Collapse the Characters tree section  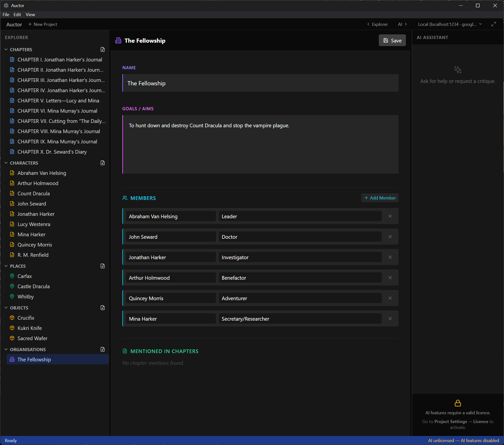[x=6, y=163]
